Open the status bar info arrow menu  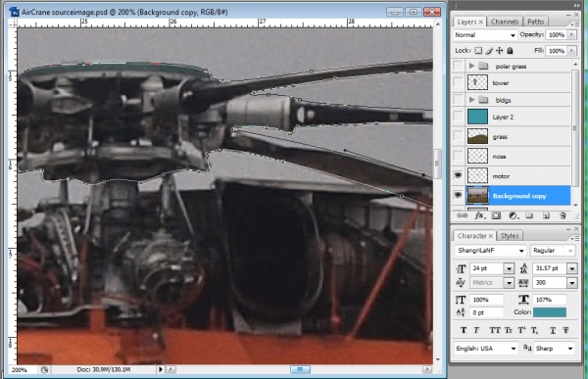click(161, 369)
